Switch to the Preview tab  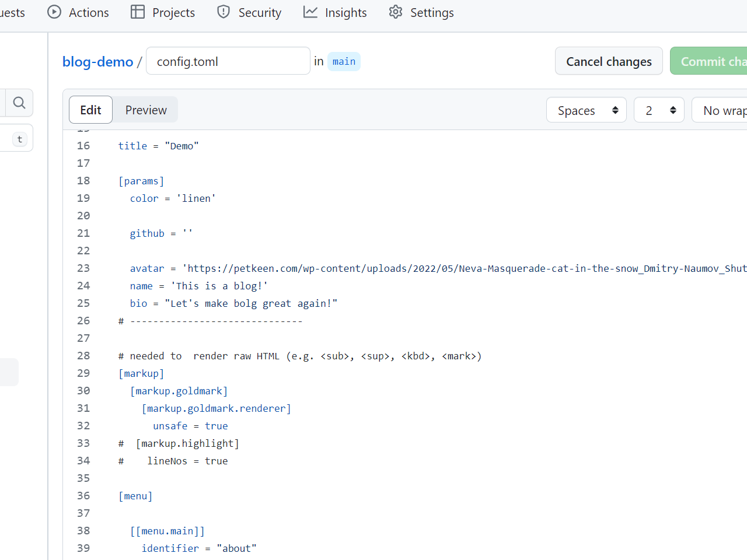[x=146, y=110]
